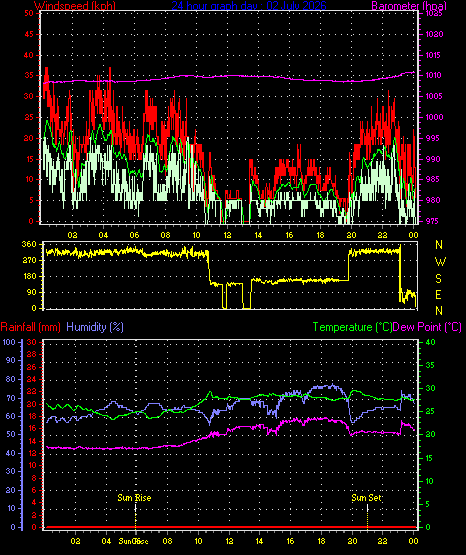Click the 24 hour graph day date title
Screen dimensions: 466x555
(249, 6)
